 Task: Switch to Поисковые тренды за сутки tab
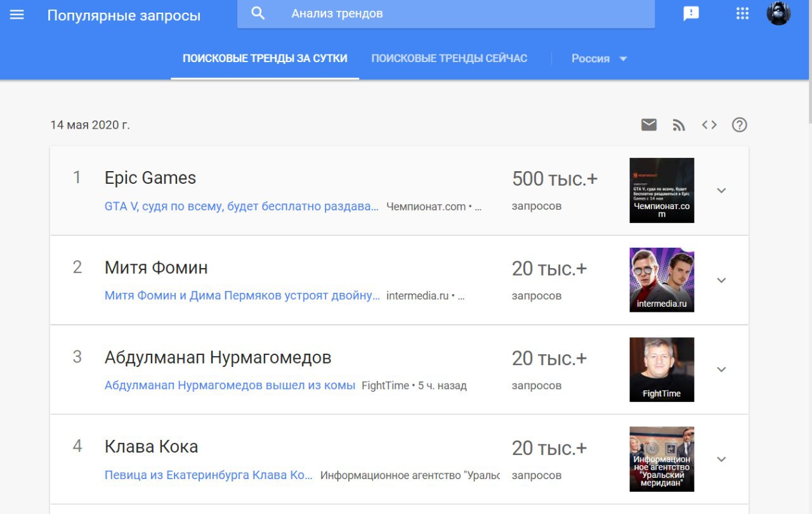click(x=265, y=58)
